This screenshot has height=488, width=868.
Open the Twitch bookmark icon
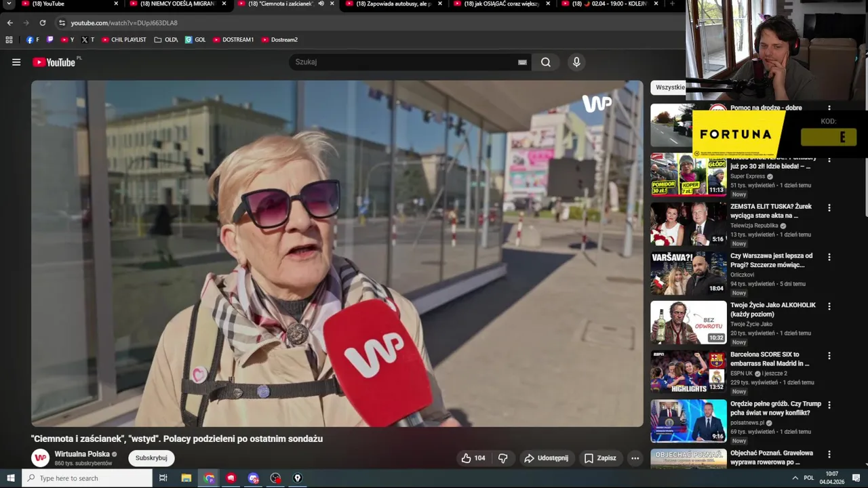tap(50, 40)
